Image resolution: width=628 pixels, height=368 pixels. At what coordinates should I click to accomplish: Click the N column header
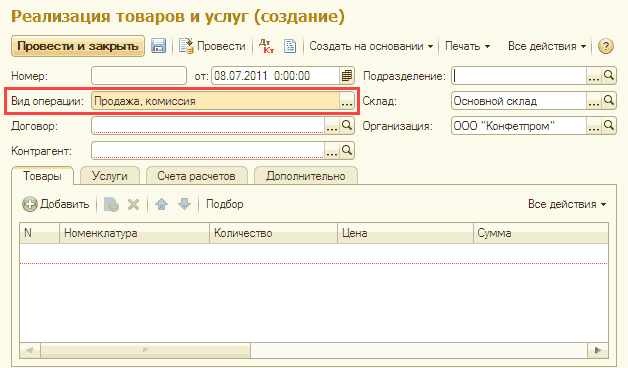coord(39,233)
